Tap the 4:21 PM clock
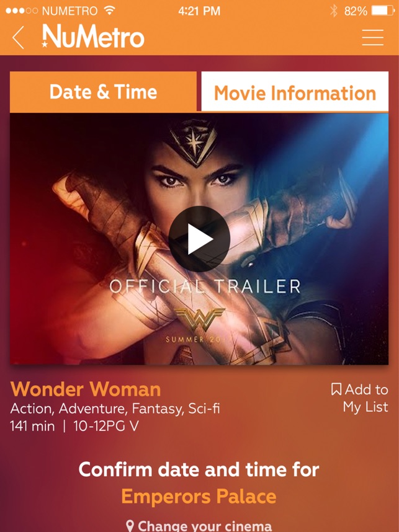Viewport: 399px width, 532px height. [x=199, y=11]
